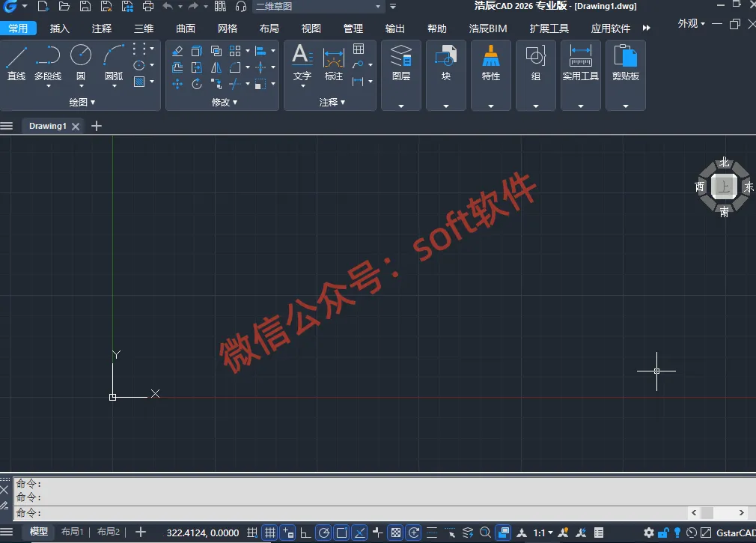
Task: Open the 文字 text tool
Action: [x=302, y=61]
